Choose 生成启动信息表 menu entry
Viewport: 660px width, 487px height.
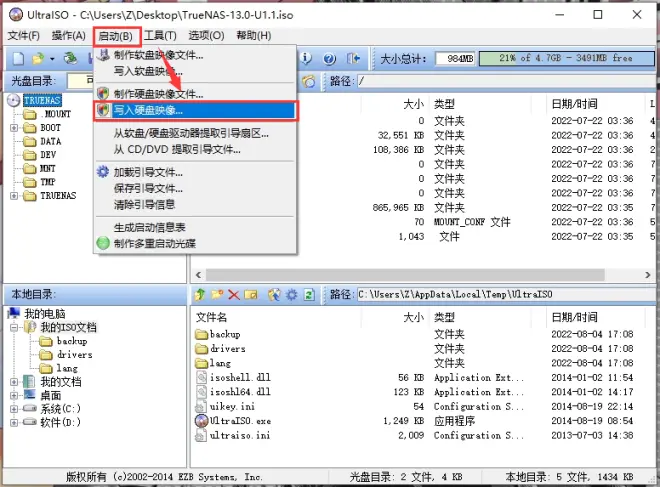click(x=196, y=227)
